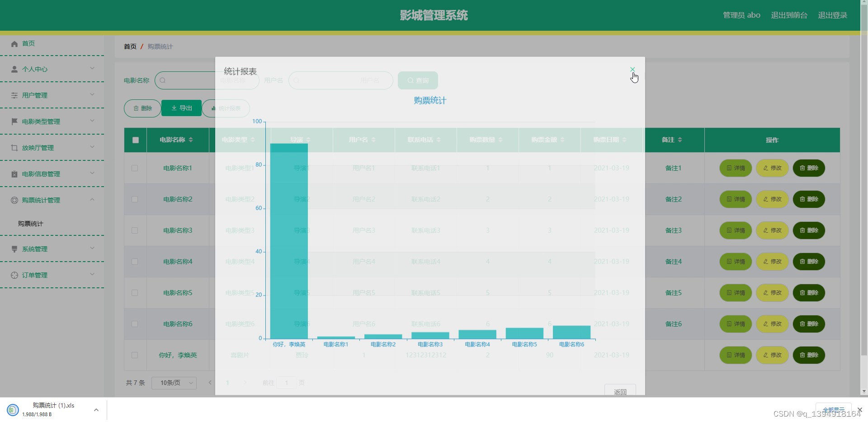Image resolution: width=868 pixels, height=422 pixels.
Task: Open details for the 你好，李焕英 row
Action: tap(736, 355)
